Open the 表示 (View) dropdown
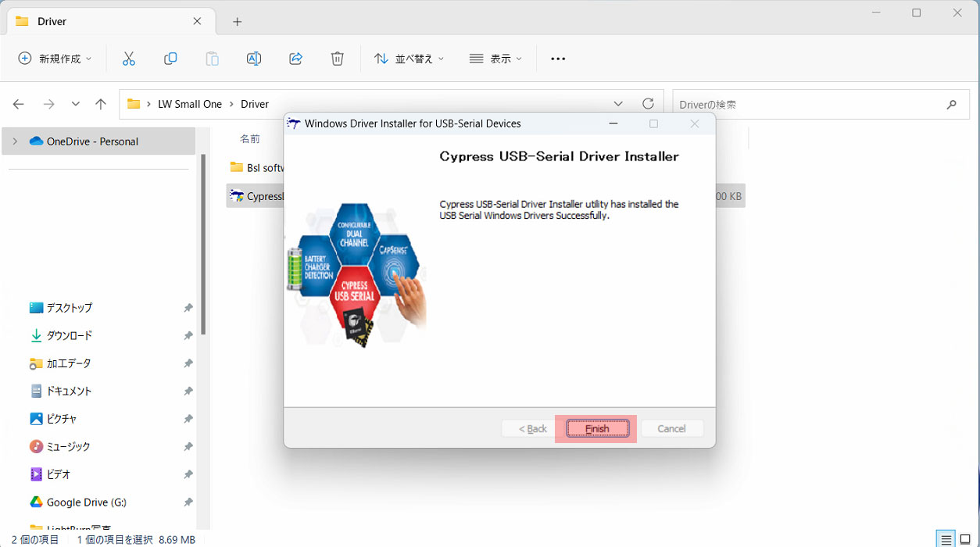Viewport: 980px width, 547px height. (495, 59)
